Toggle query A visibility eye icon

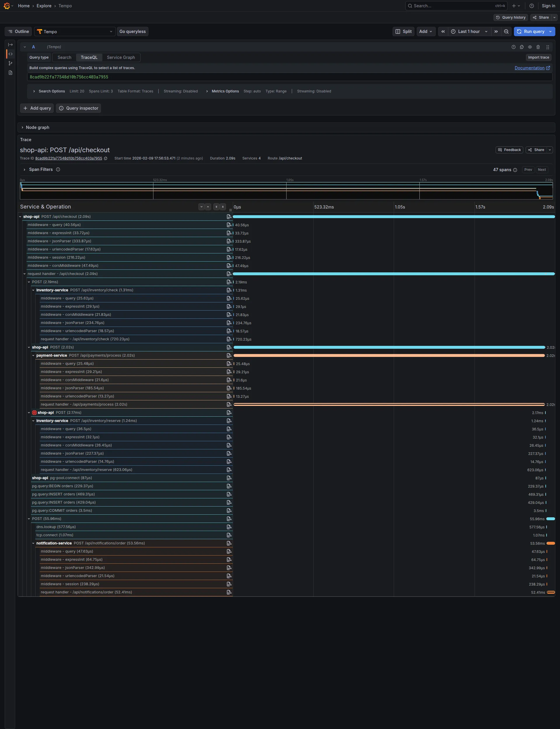pyautogui.click(x=530, y=47)
